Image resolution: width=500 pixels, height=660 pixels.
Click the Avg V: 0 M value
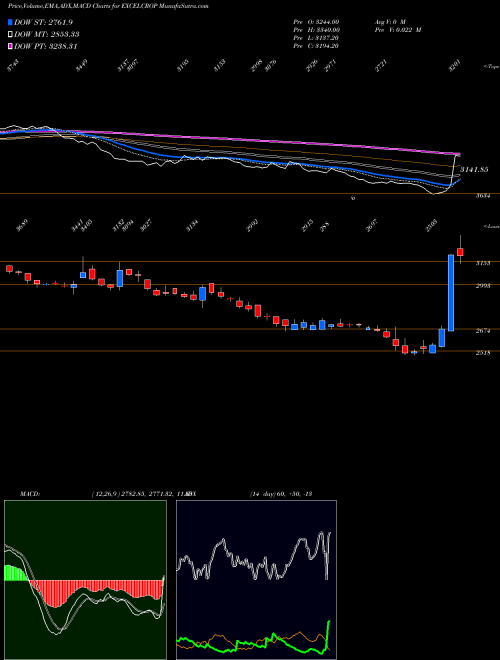coord(389,22)
